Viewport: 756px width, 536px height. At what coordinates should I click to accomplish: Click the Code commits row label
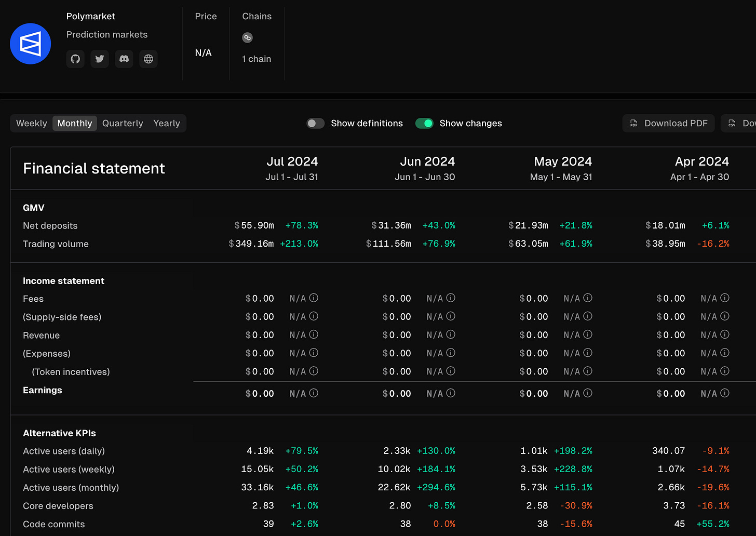pyautogui.click(x=54, y=524)
